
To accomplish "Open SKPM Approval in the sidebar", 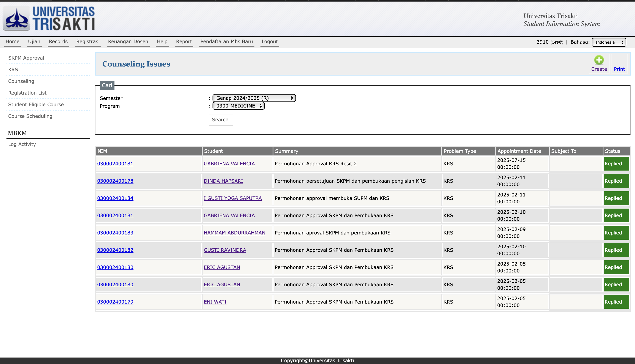I will [x=26, y=58].
